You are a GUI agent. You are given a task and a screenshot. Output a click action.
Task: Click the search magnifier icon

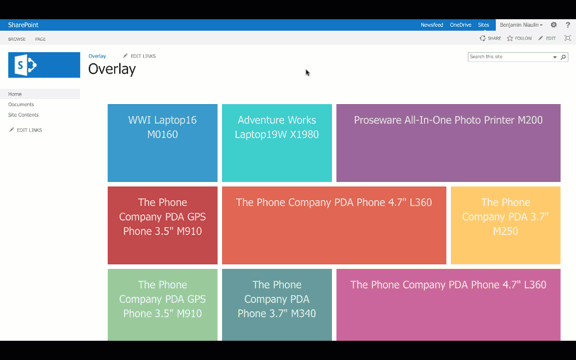563,57
